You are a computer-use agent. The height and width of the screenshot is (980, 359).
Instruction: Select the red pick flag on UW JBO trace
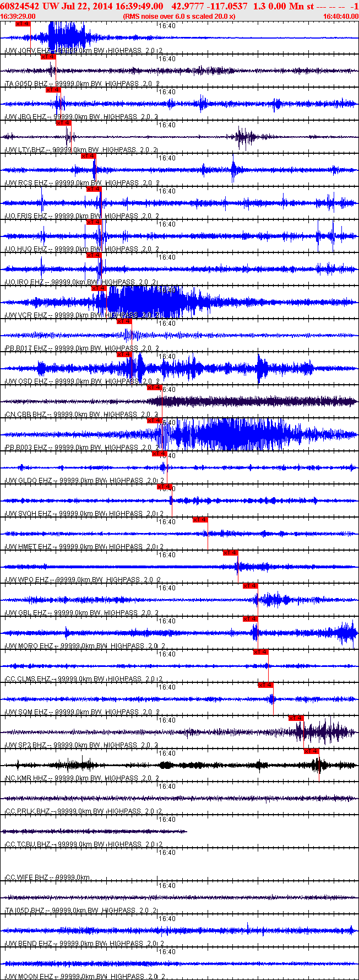pos(53,90)
